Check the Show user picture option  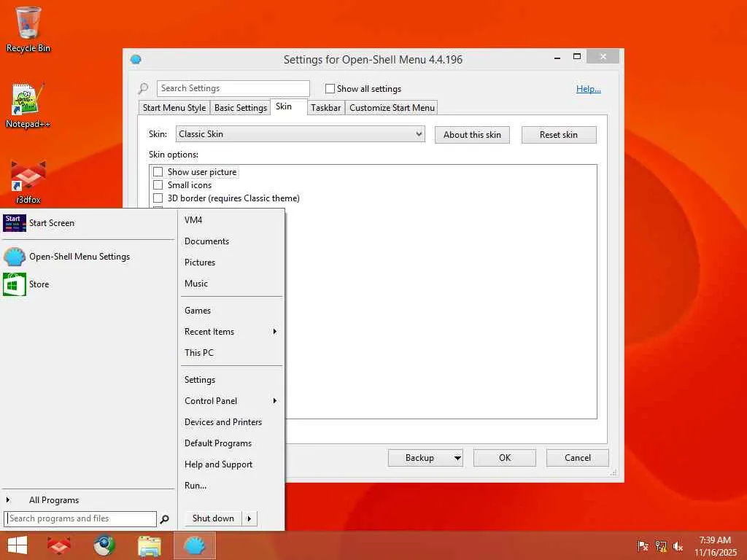tap(158, 172)
